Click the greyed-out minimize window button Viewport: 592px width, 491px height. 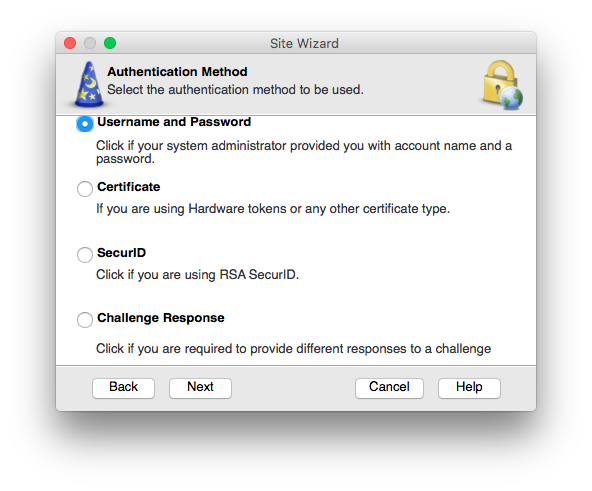90,43
